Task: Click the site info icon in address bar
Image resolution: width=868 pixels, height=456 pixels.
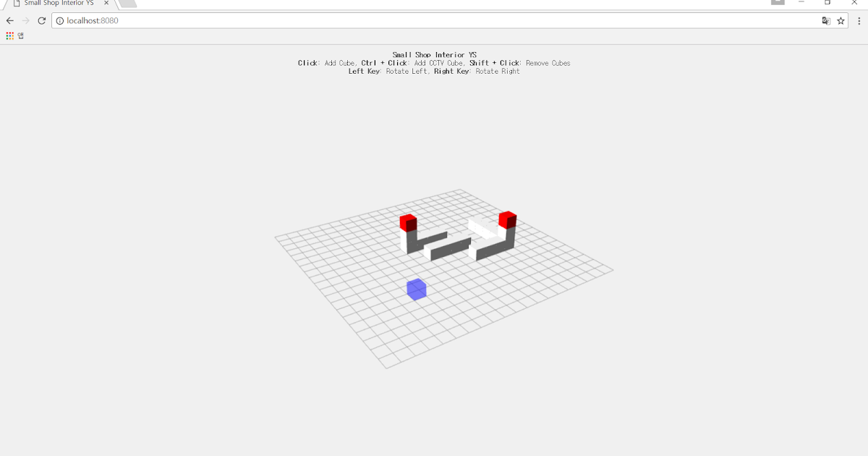Action: coord(60,21)
